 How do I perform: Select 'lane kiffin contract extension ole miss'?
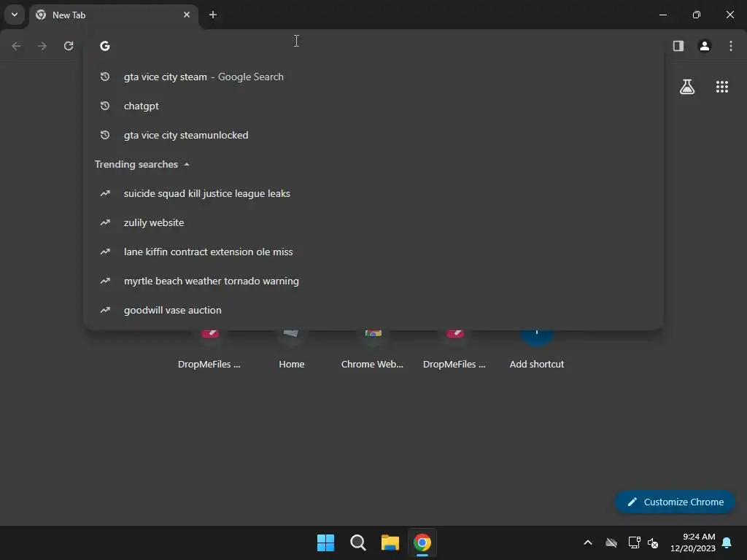coord(373,252)
